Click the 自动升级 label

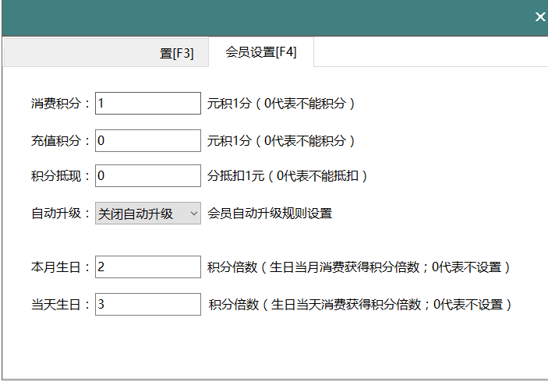click(x=61, y=214)
